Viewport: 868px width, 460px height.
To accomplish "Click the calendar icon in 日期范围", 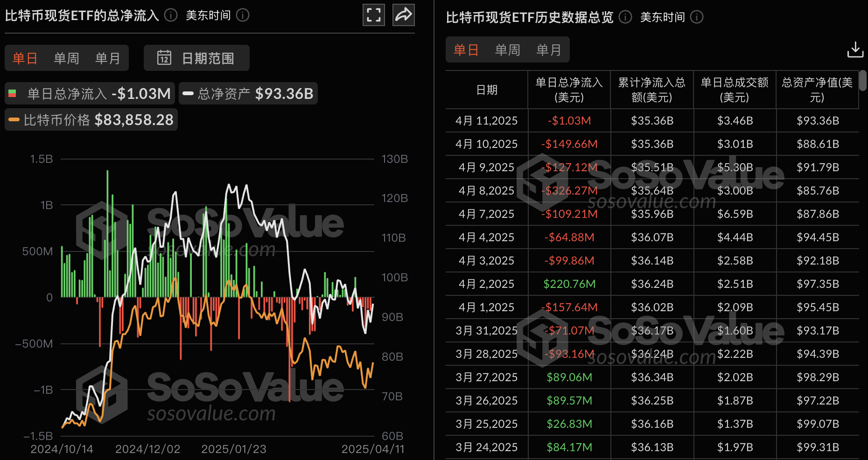I will click(164, 58).
